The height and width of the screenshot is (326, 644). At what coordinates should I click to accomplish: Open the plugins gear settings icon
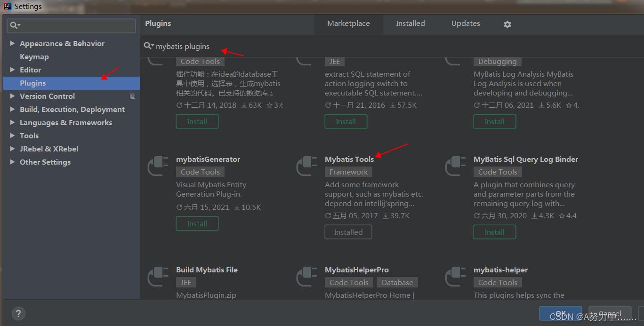(x=507, y=24)
